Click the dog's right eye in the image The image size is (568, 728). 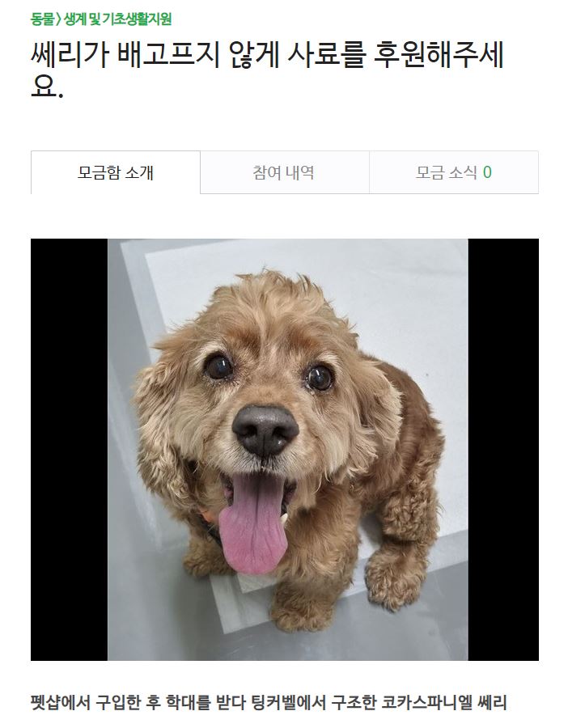click(x=320, y=377)
